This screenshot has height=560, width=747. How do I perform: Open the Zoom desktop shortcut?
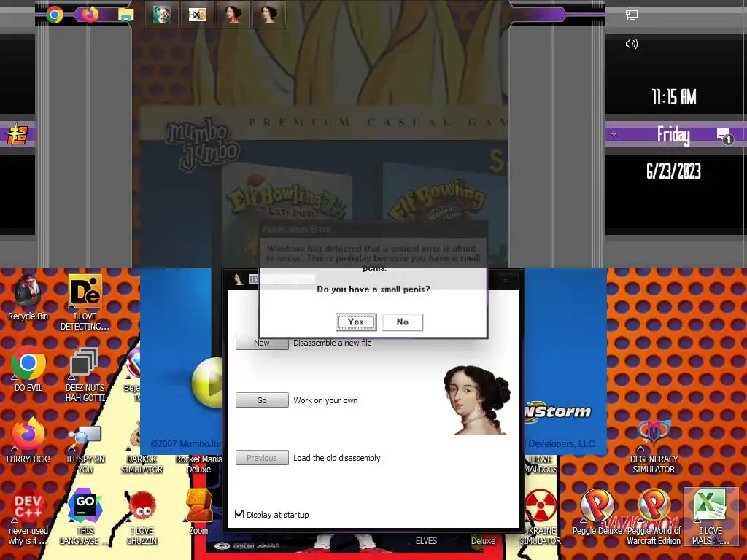coord(198,513)
